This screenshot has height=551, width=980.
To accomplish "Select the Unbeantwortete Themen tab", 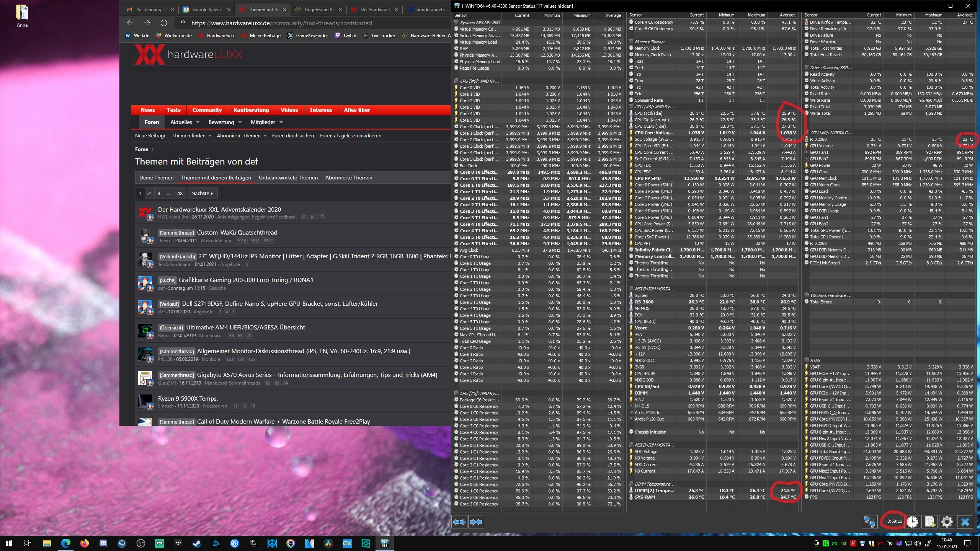I will pyautogui.click(x=288, y=178).
